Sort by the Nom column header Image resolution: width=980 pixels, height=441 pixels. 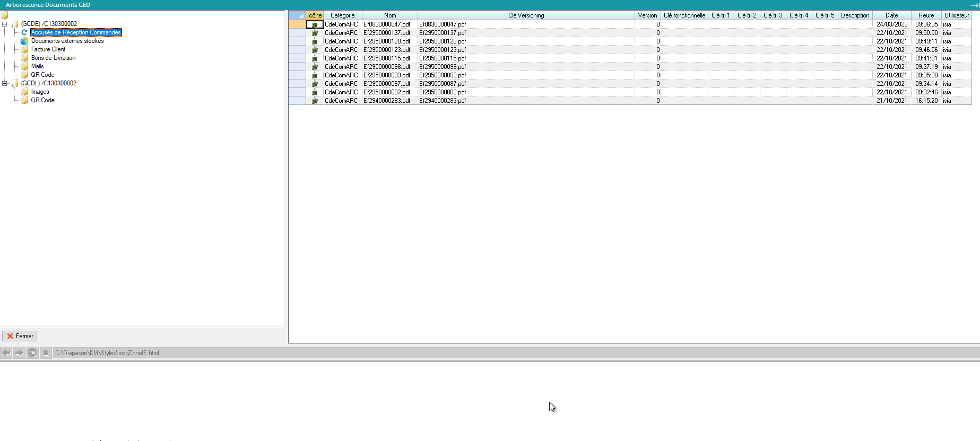pyautogui.click(x=390, y=15)
